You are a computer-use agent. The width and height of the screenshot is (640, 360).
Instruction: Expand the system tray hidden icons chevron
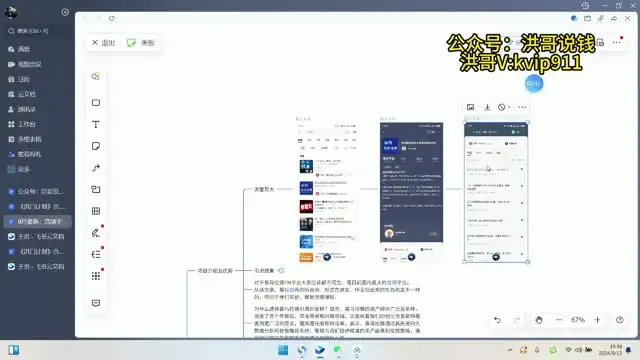pyautogui.click(x=510, y=350)
